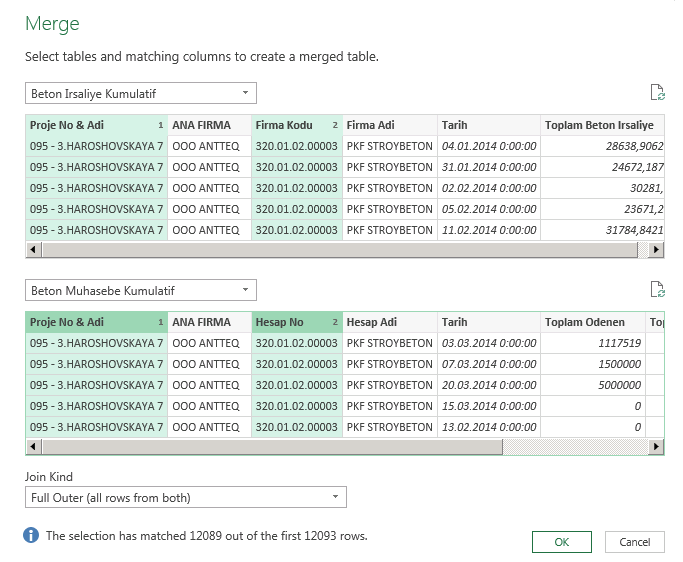Click the top table scrollbar right arrow
Screen dimensions: 683x562
click(x=656, y=250)
